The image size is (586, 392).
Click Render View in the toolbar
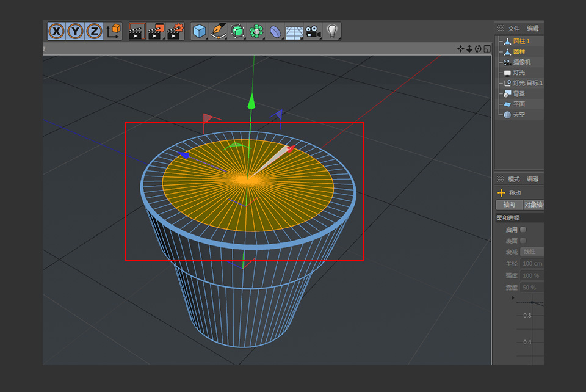tap(138, 31)
